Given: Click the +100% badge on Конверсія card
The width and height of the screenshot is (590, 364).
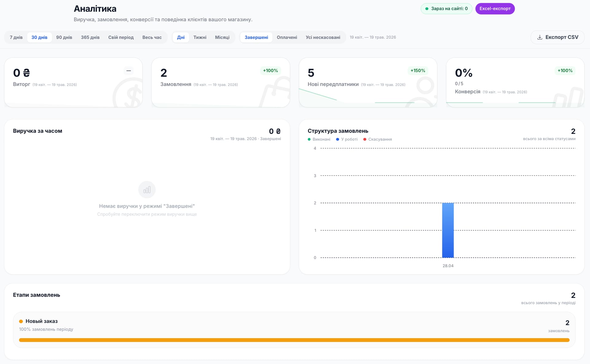Looking at the screenshot, I should point(565,71).
